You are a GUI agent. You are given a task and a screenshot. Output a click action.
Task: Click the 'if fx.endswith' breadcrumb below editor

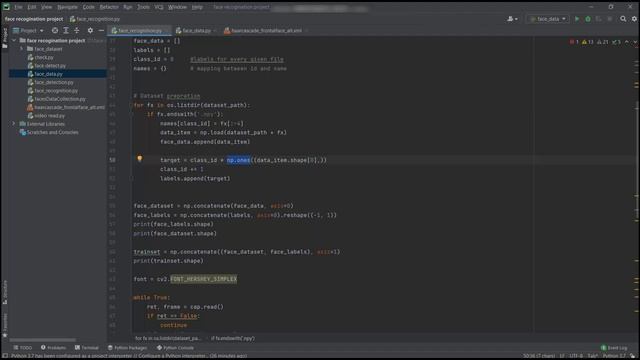click(233, 338)
